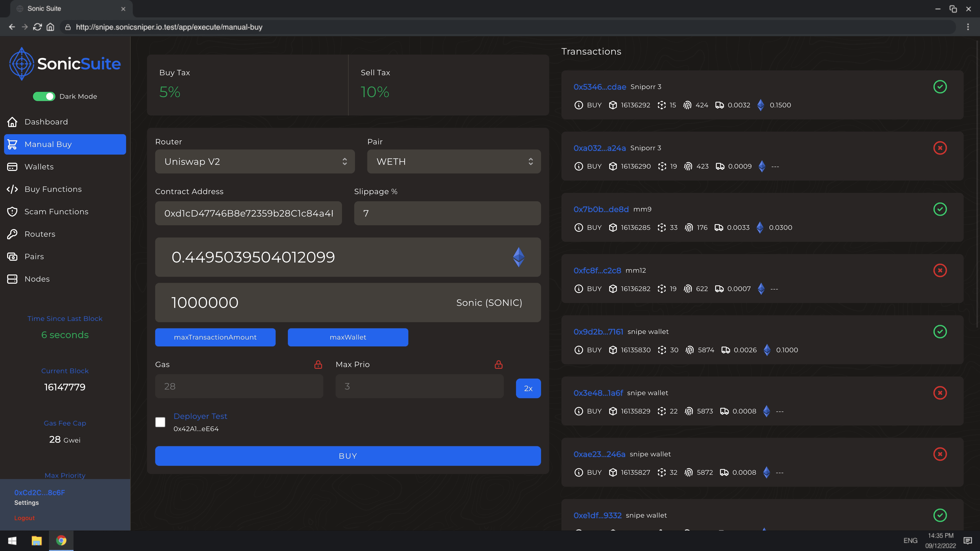
Task: Click the ETH amount field 0.4495039504012099
Action: (348, 257)
